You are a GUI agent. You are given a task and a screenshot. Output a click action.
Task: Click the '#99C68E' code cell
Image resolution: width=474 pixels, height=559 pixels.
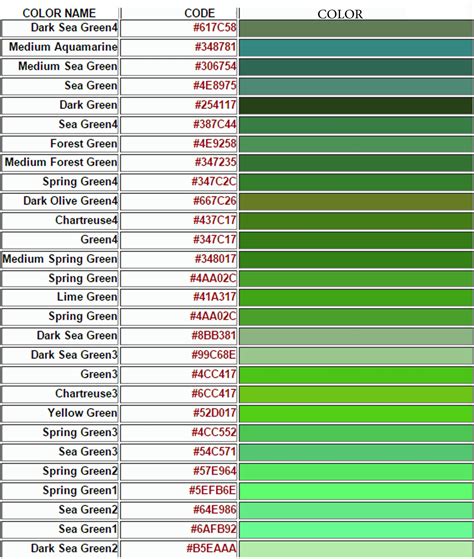[x=179, y=356]
